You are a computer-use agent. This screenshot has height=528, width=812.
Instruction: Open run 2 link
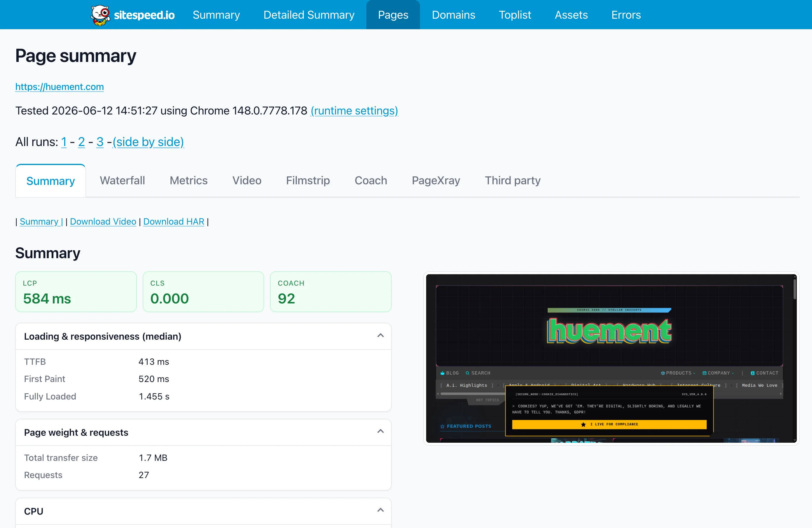click(x=81, y=142)
